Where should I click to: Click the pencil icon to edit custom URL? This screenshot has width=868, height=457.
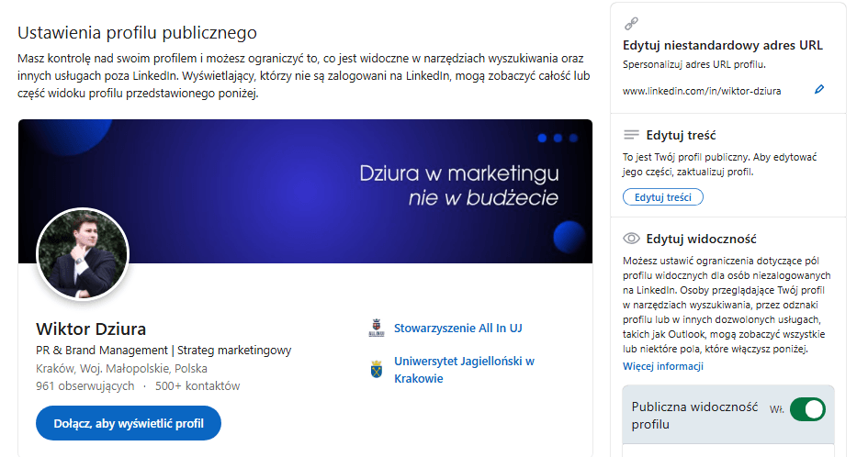pos(819,90)
